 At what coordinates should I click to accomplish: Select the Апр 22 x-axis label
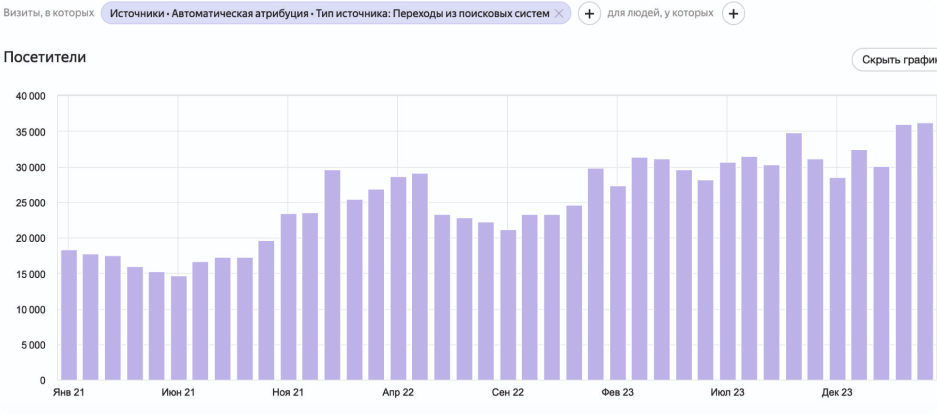point(398,392)
